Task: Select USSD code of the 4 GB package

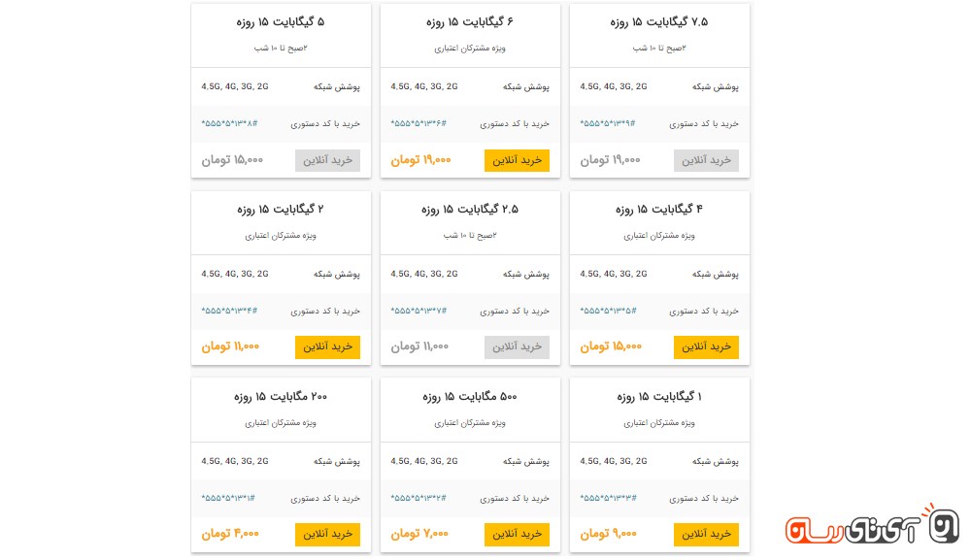Action: pyautogui.click(x=608, y=311)
